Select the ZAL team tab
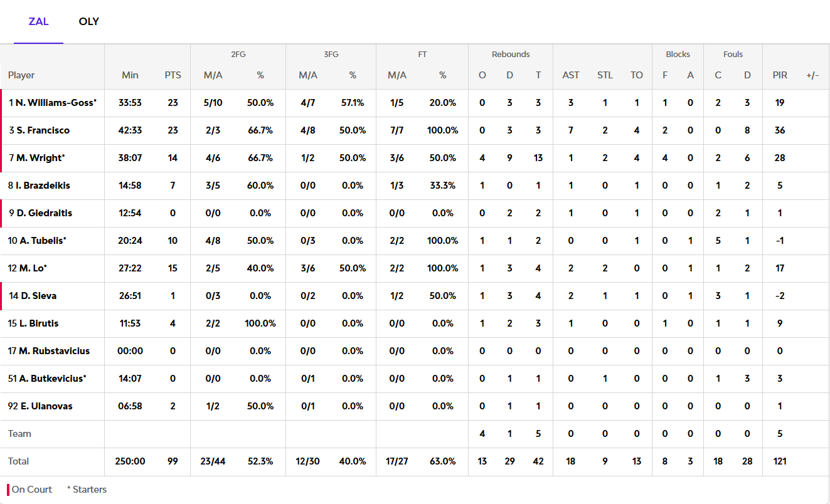Viewport: 830px width, 504px height. pos(38,21)
